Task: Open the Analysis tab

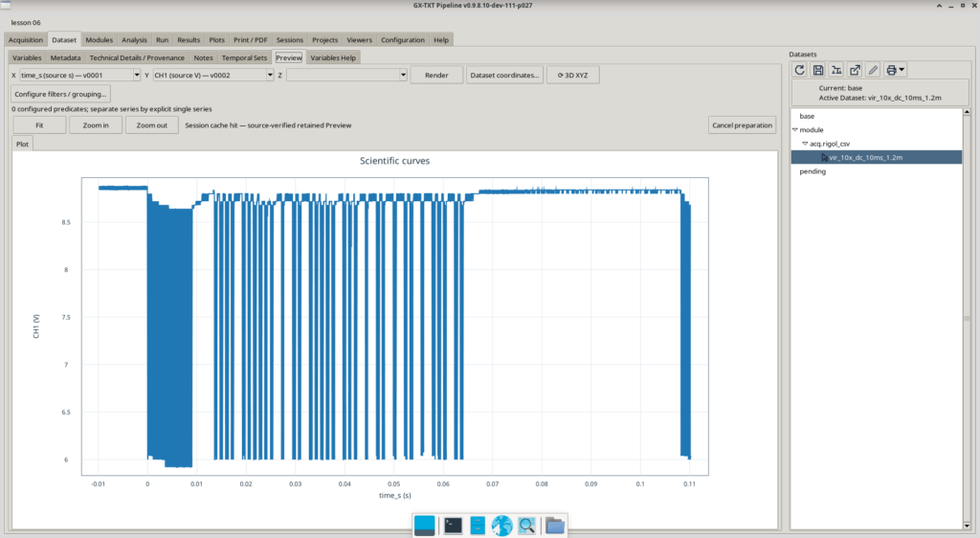Action: 134,40
